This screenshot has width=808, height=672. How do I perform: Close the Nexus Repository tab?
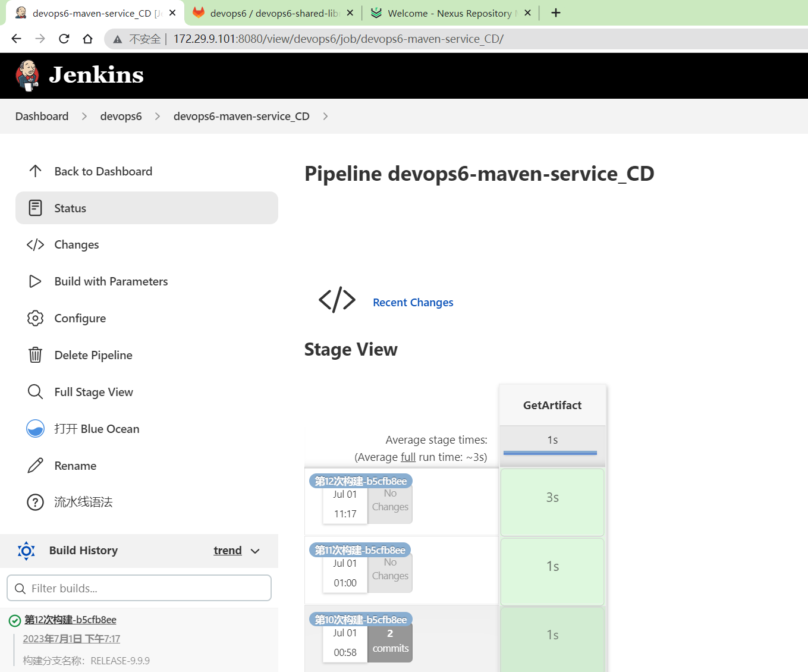coord(527,12)
